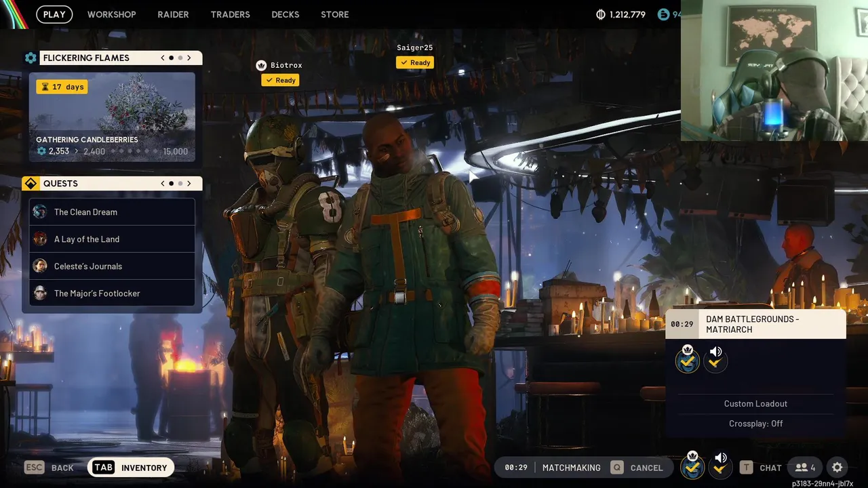
Task: Open the party members list showing 4
Action: coord(805,468)
